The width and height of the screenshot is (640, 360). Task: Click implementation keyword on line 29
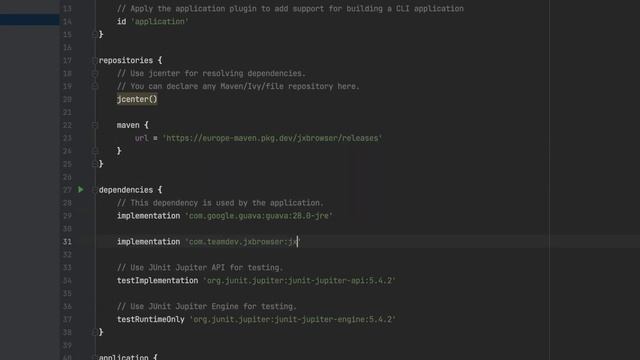149,216
